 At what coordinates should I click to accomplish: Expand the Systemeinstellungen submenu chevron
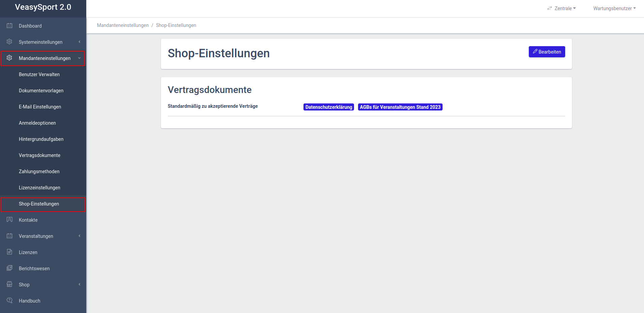pos(79,42)
